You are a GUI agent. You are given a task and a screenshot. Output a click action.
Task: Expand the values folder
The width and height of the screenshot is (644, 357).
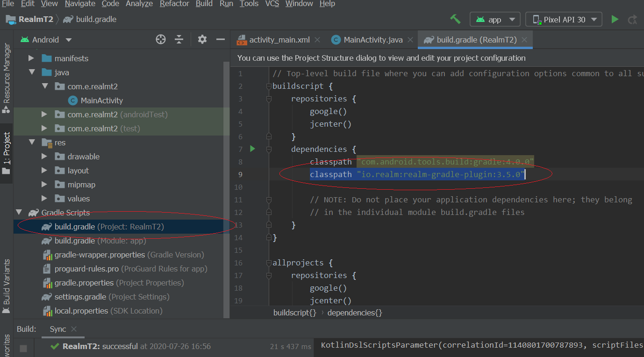pyautogui.click(x=44, y=199)
